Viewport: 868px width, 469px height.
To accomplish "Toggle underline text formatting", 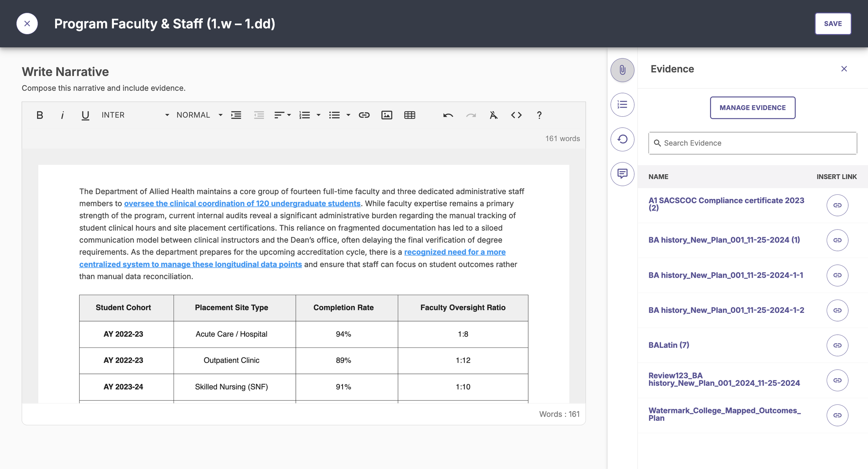I will 85,115.
